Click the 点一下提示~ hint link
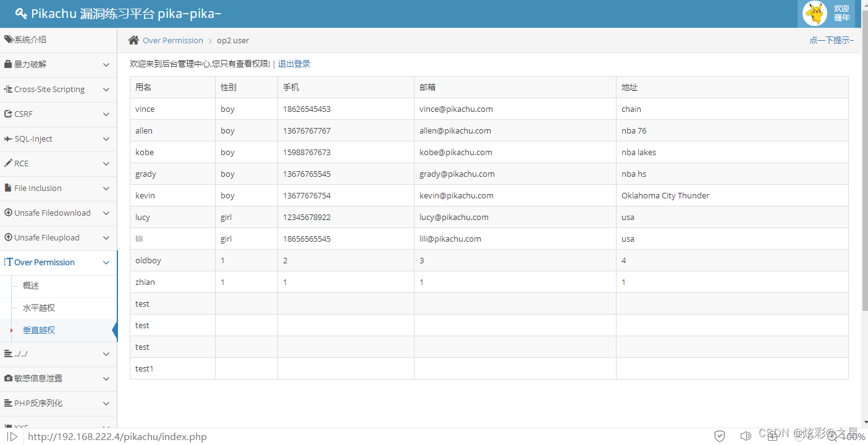 [832, 40]
